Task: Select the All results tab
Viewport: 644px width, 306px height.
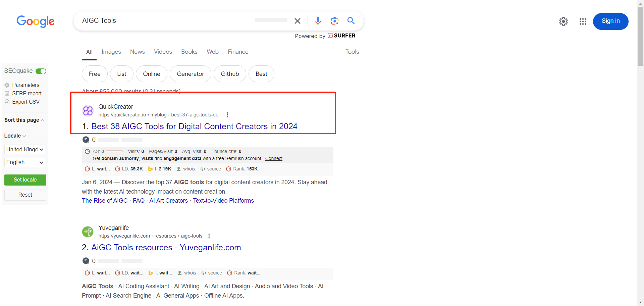Action: click(x=89, y=52)
